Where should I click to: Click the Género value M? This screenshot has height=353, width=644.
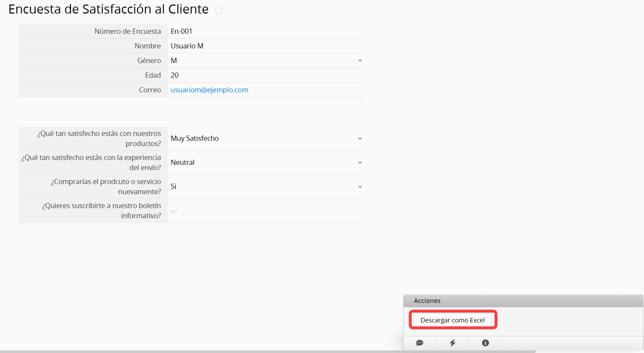tap(174, 61)
